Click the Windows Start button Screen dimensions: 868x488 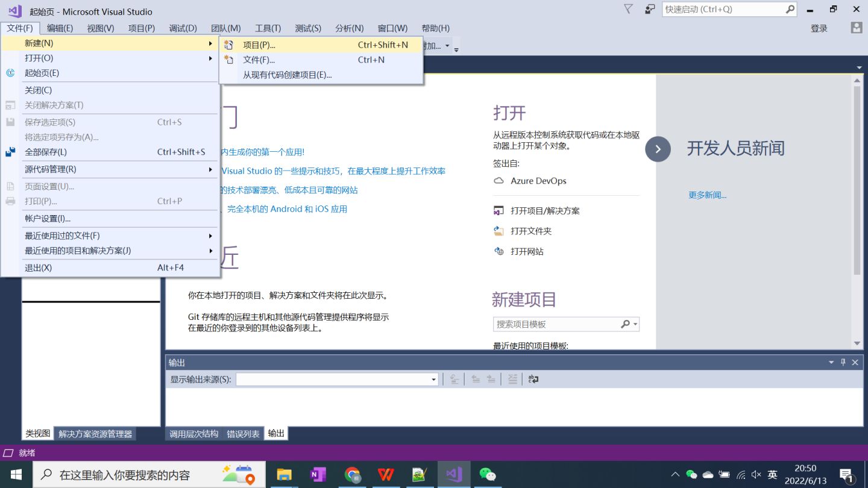pos(16,474)
